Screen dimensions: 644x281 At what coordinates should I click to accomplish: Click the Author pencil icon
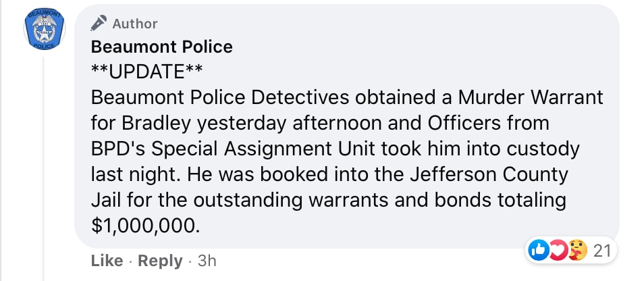coord(99,24)
